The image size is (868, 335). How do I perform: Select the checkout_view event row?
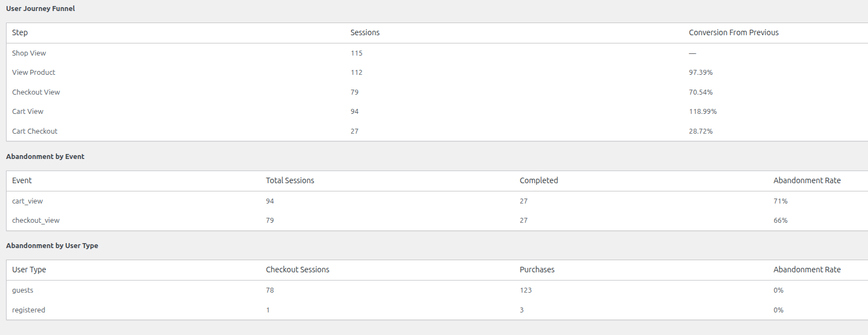[x=437, y=221]
